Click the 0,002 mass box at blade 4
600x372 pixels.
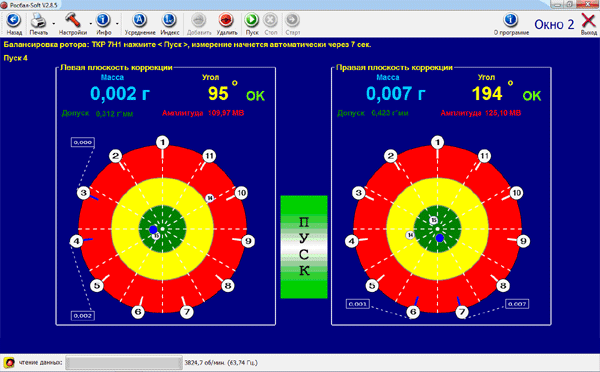(x=83, y=316)
